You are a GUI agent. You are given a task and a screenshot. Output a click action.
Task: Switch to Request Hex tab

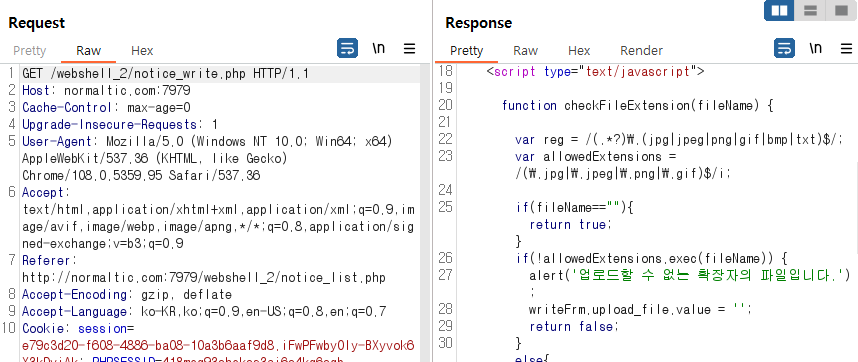(x=142, y=51)
